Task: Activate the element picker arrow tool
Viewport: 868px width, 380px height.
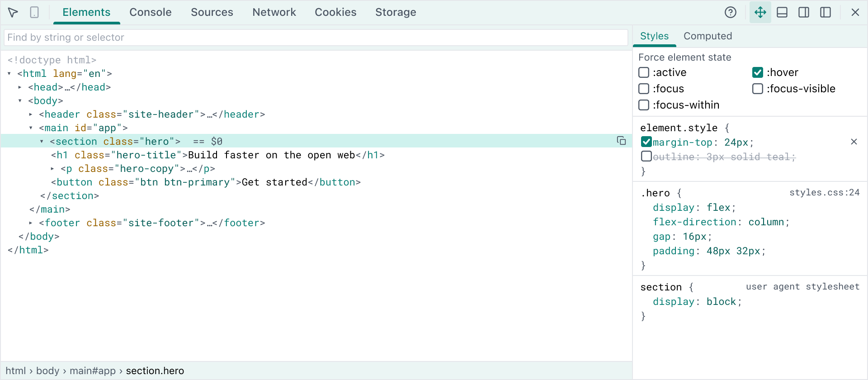Action: [13, 12]
